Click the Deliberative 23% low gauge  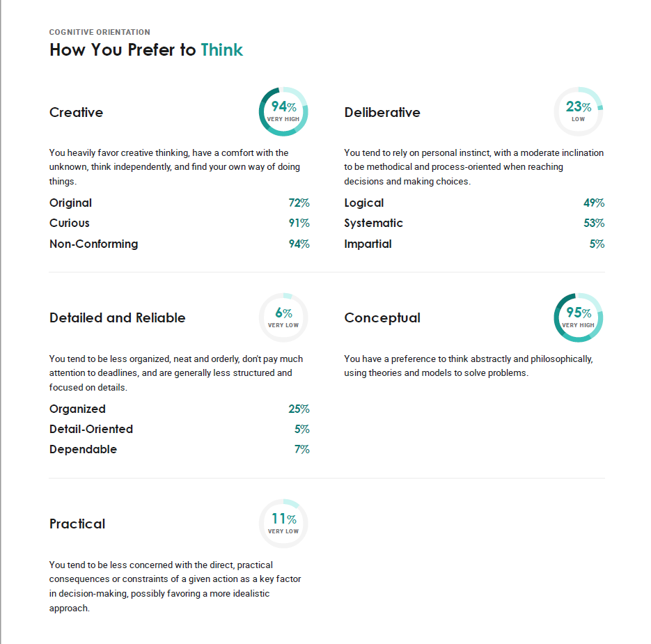point(578,111)
